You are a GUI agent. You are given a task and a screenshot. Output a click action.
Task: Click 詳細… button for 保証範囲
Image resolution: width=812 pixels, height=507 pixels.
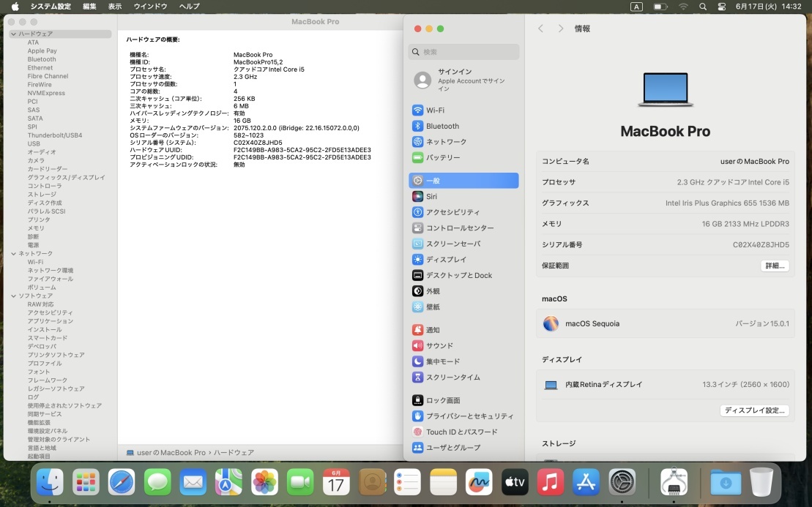775,266
